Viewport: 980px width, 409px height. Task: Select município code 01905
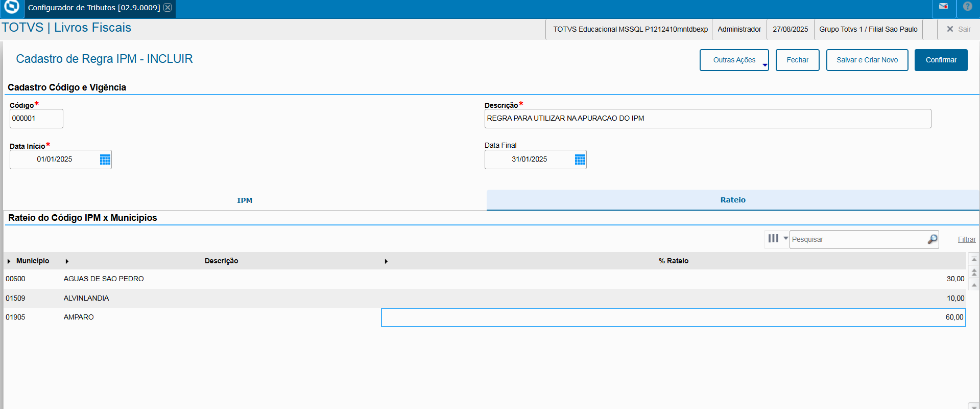click(x=15, y=317)
